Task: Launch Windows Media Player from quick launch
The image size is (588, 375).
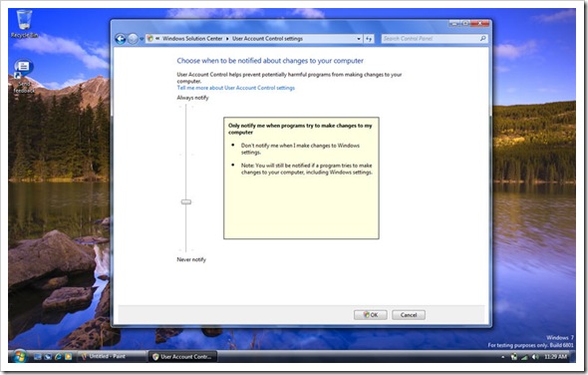Action: point(68,357)
